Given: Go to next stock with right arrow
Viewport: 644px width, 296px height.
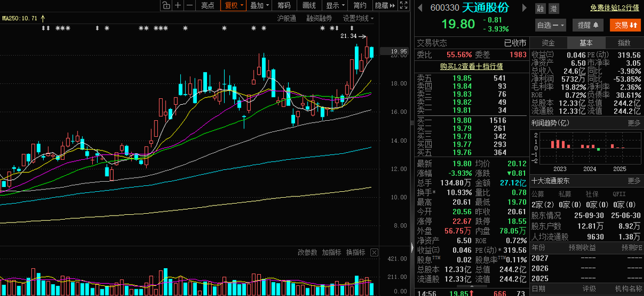Looking at the screenshot, I should (x=524, y=7).
